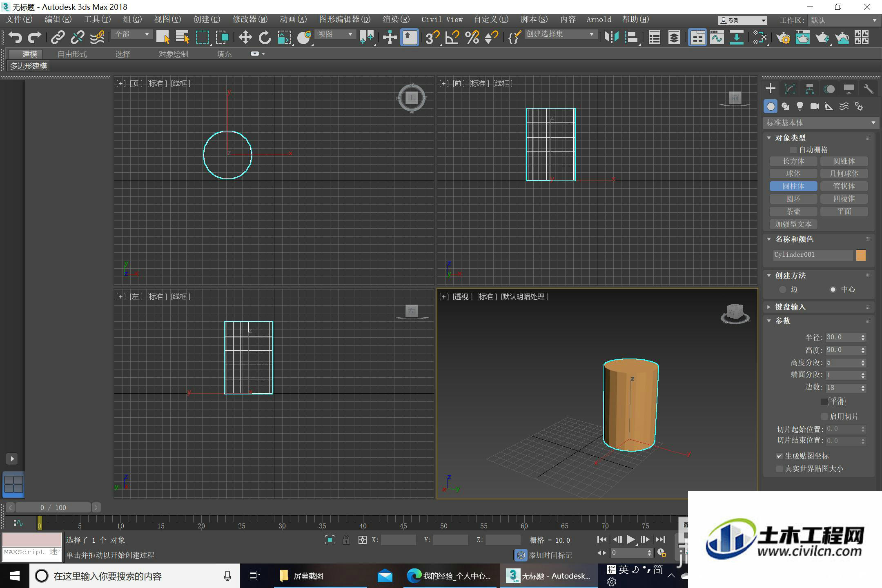Enable the 自动栅格 checkbox
882x588 pixels.
tap(793, 150)
